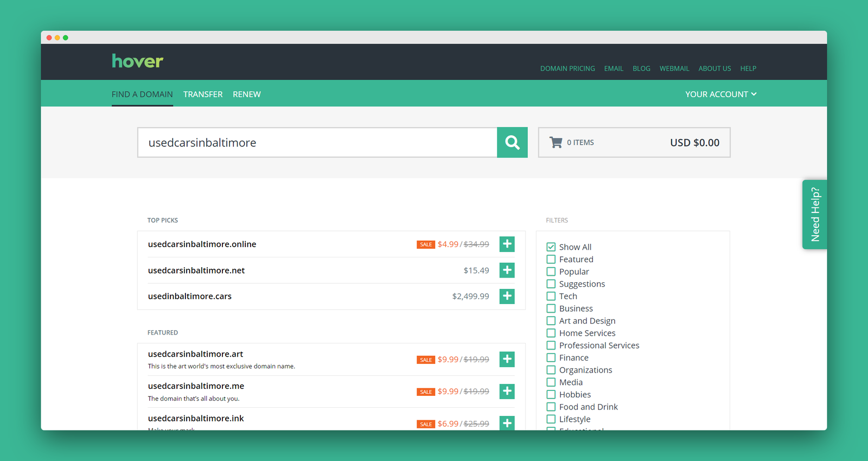Add usedcarsinbaltimore.ink to cart
This screenshot has width=868, height=461.
click(507, 423)
